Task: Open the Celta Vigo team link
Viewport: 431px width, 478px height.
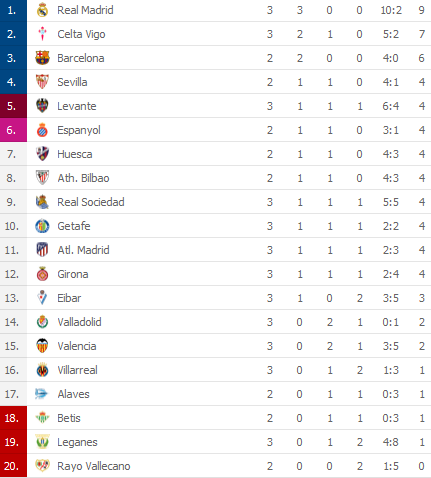Action: [x=81, y=34]
